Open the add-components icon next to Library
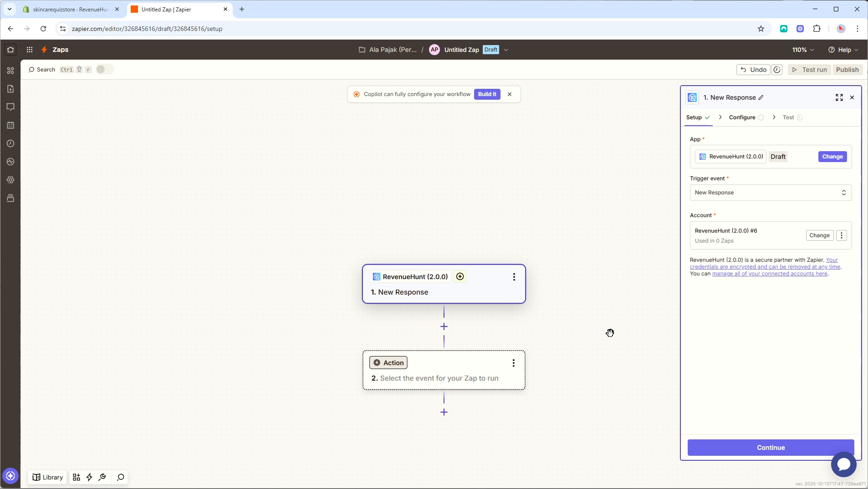Viewport: 868px width, 489px height. point(77,477)
